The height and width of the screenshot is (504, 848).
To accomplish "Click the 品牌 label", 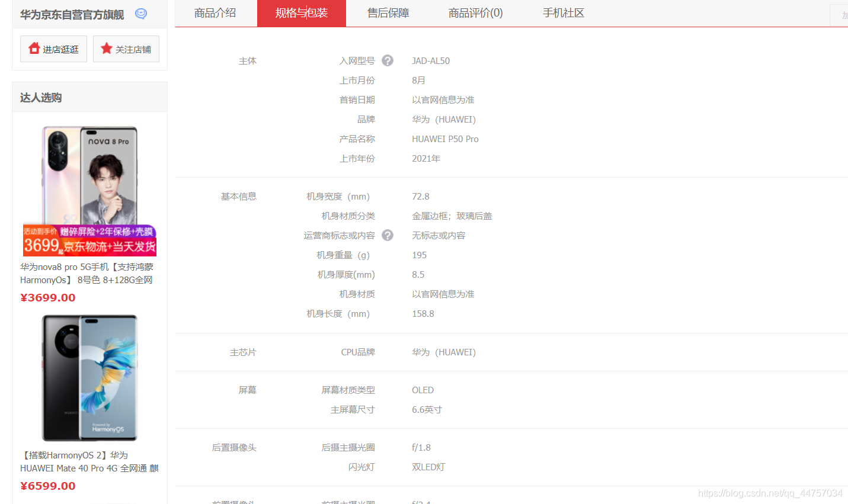I will [x=366, y=120].
